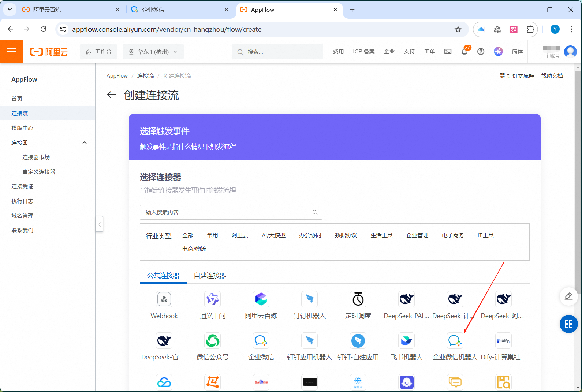Image resolution: width=582 pixels, height=392 pixels.
Task: Filter by 企业管理 industry type
Action: pos(417,235)
